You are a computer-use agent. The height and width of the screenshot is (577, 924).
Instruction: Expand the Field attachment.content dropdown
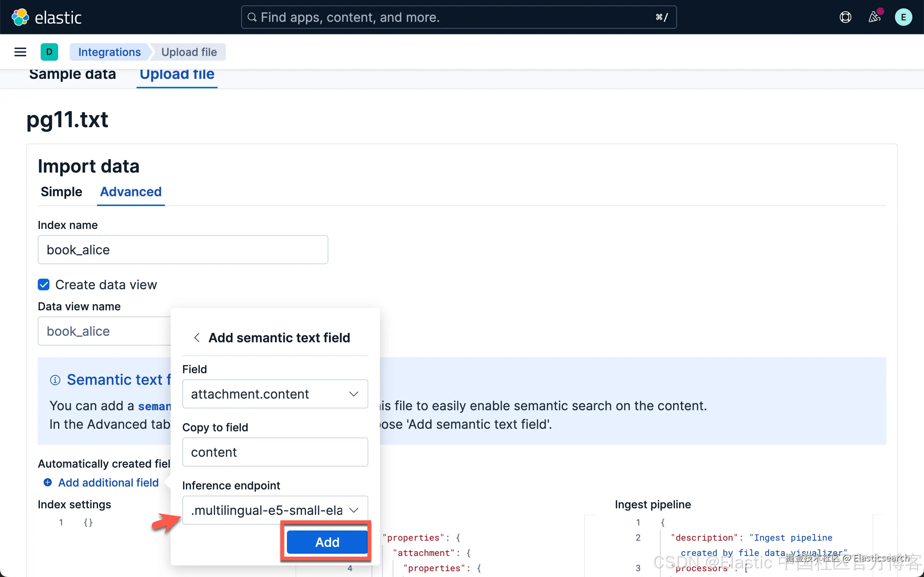coord(275,394)
